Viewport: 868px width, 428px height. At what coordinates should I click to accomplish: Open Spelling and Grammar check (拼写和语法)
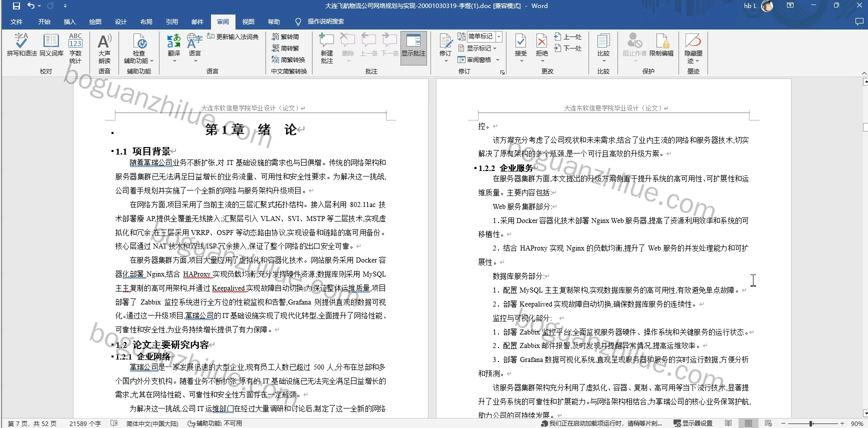pos(21,44)
